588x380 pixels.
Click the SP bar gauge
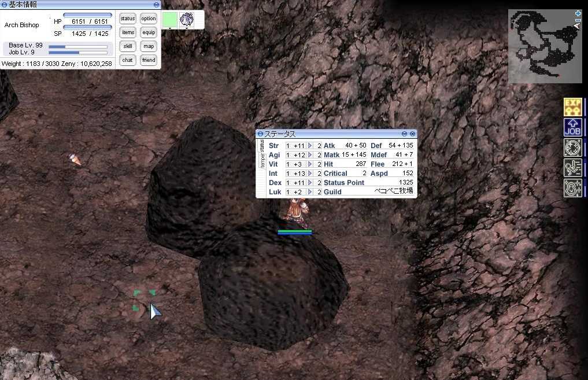tap(87, 27)
